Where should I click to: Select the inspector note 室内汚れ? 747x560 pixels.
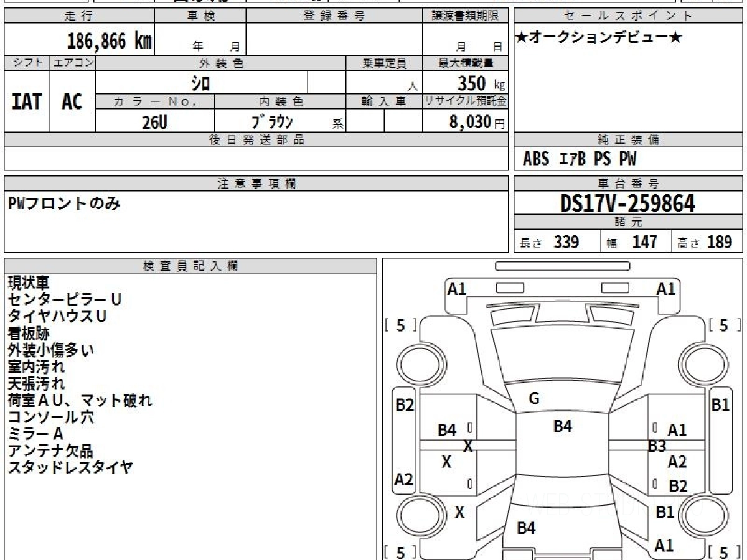click(36, 366)
